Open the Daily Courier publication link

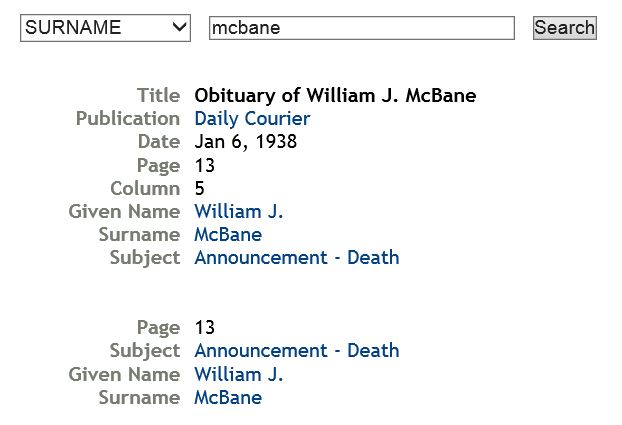[x=252, y=119]
